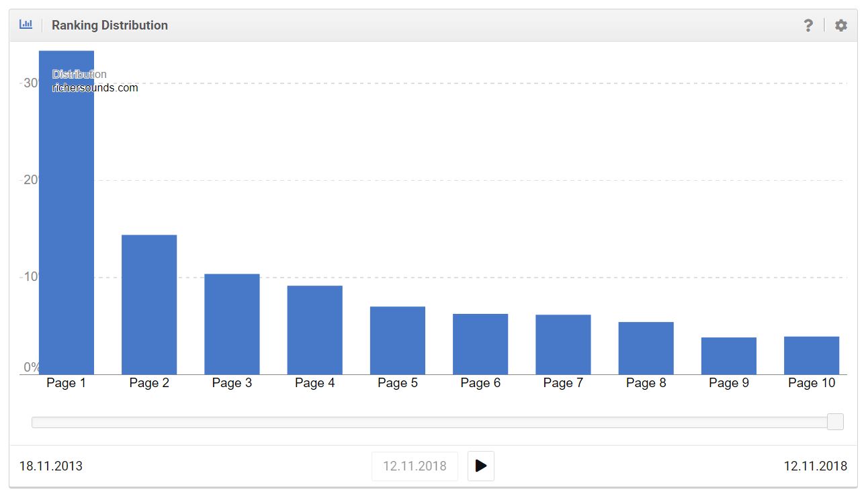The height and width of the screenshot is (496, 868).
Task: Click the timeline slider handle
Action: (835, 421)
